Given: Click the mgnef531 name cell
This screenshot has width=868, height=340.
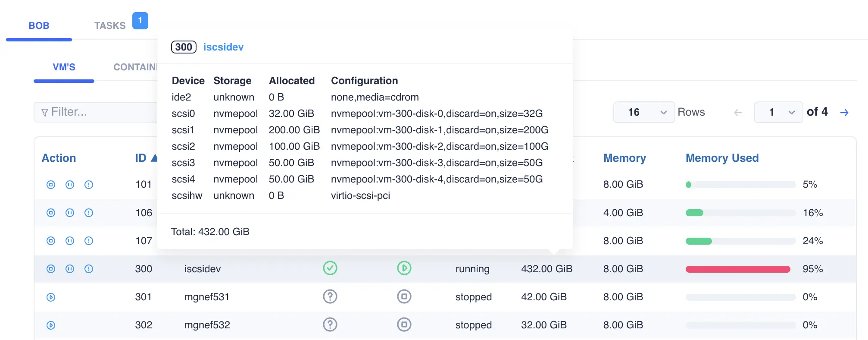Looking at the screenshot, I should point(207,297).
